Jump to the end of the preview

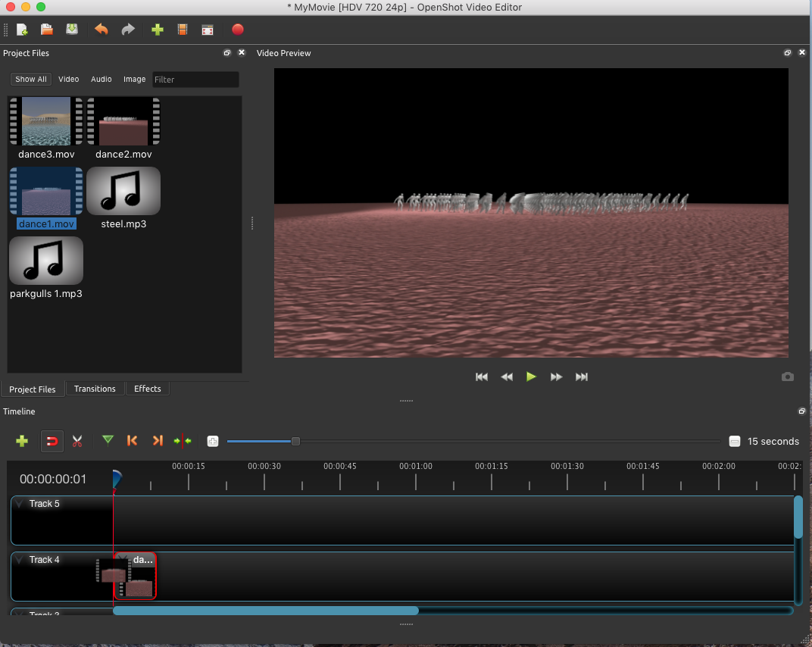(582, 377)
